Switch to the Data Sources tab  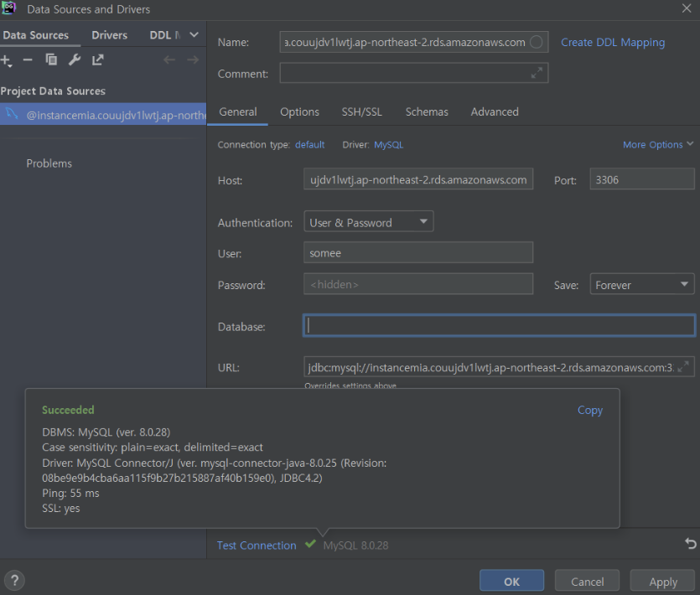tap(36, 35)
